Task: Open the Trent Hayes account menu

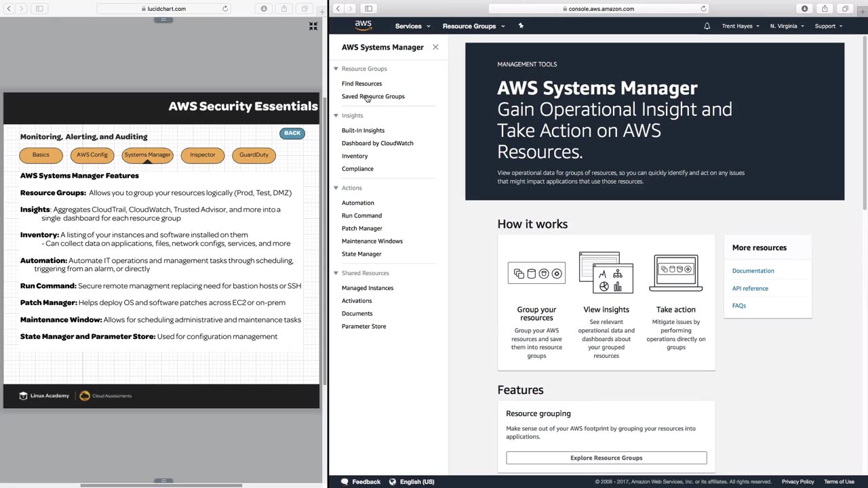Action: tap(741, 26)
